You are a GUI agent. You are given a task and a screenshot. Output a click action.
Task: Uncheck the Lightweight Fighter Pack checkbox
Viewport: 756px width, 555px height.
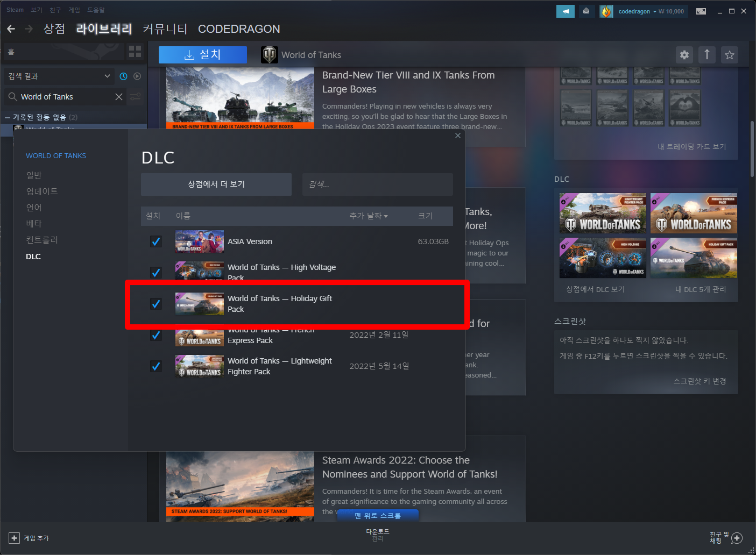click(156, 366)
